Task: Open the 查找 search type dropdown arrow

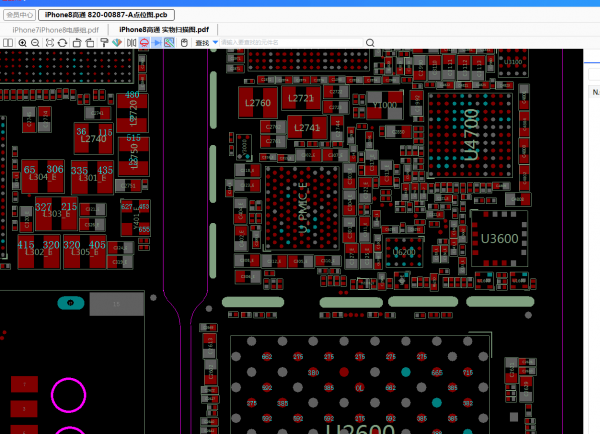Action: click(x=215, y=43)
